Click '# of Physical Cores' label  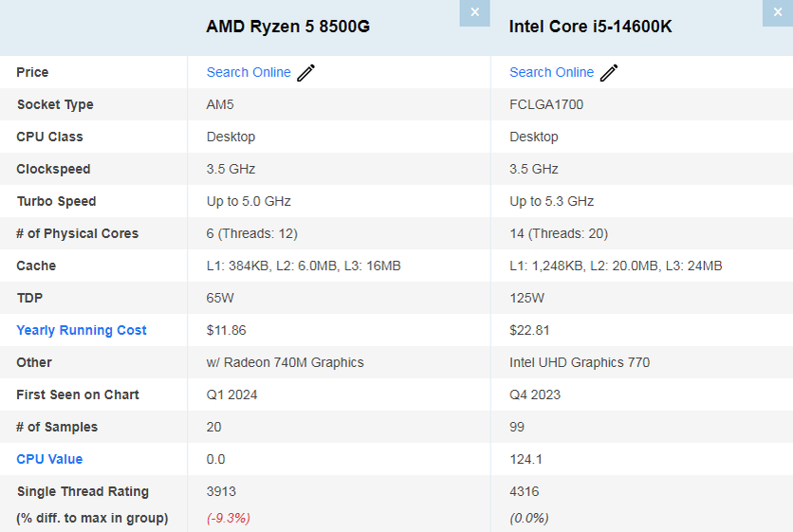pos(77,233)
